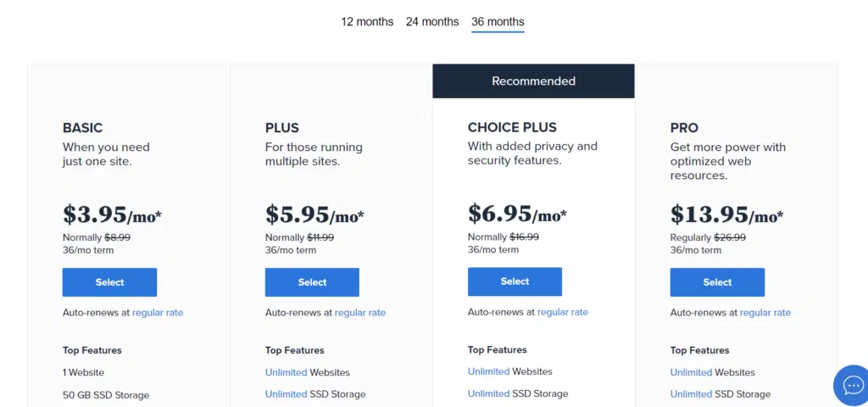This screenshot has height=407, width=868.
Task: Click Unlimited SSD Storage link in PRO
Action: [691, 394]
